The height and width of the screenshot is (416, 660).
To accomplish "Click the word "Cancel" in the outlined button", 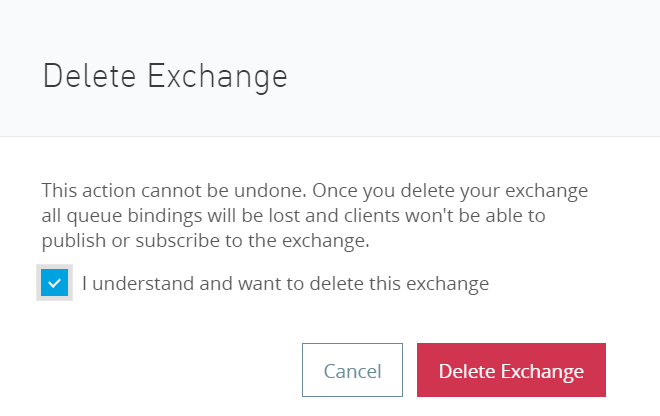I will click(352, 371).
